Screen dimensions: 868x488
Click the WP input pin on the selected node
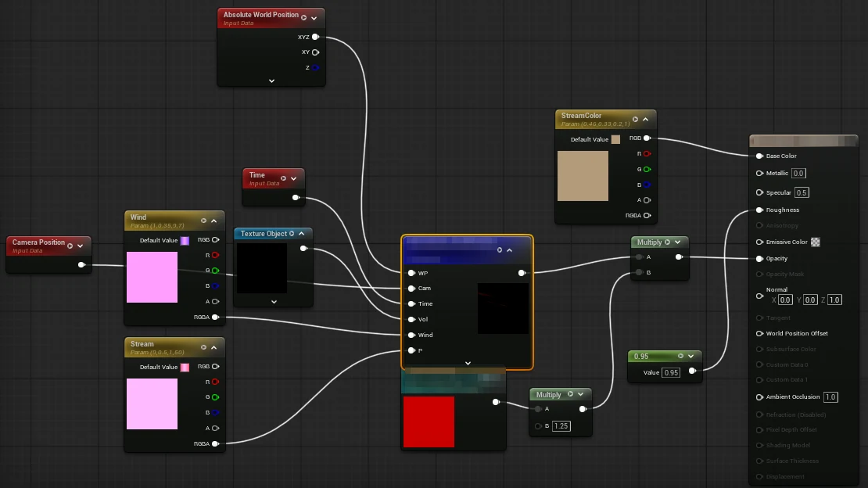coord(411,273)
